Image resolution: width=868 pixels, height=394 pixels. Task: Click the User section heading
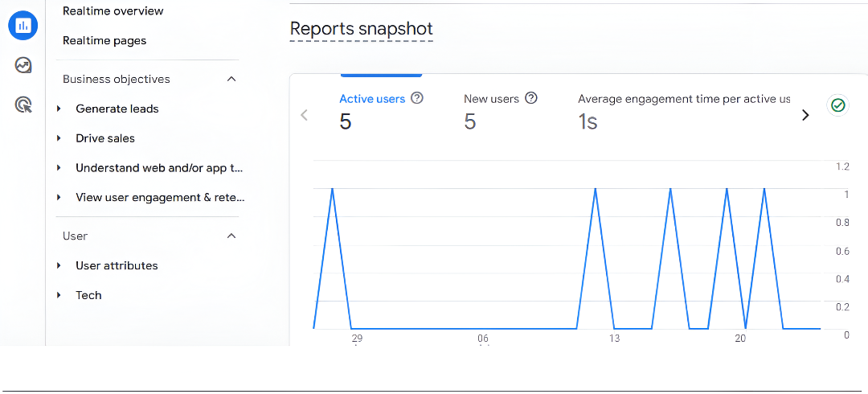coord(76,236)
